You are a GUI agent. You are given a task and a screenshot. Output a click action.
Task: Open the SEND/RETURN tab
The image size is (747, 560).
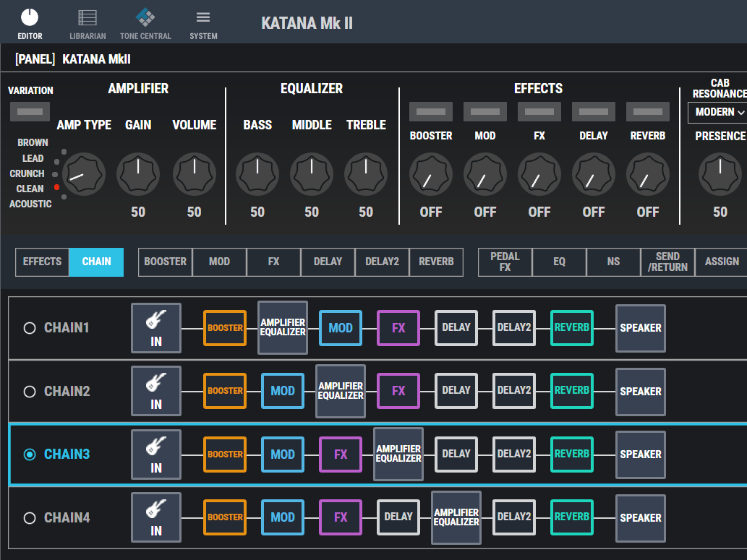tap(667, 262)
